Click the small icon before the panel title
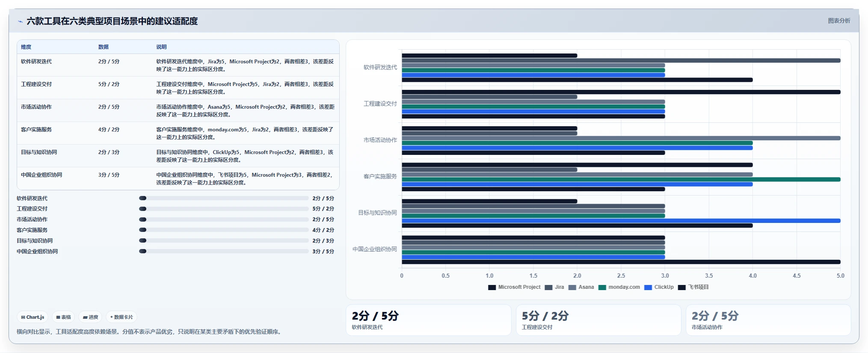This screenshot has width=868, height=353. pos(20,21)
